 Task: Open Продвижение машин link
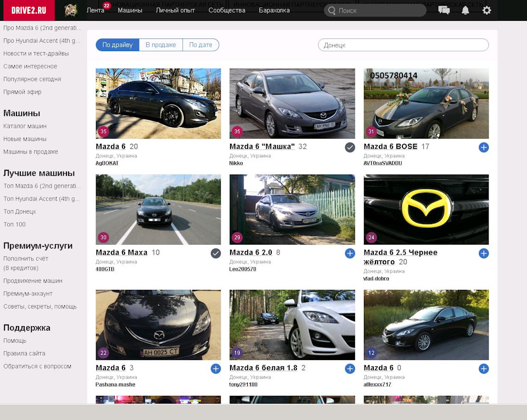pyautogui.click(x=32, y=281)
